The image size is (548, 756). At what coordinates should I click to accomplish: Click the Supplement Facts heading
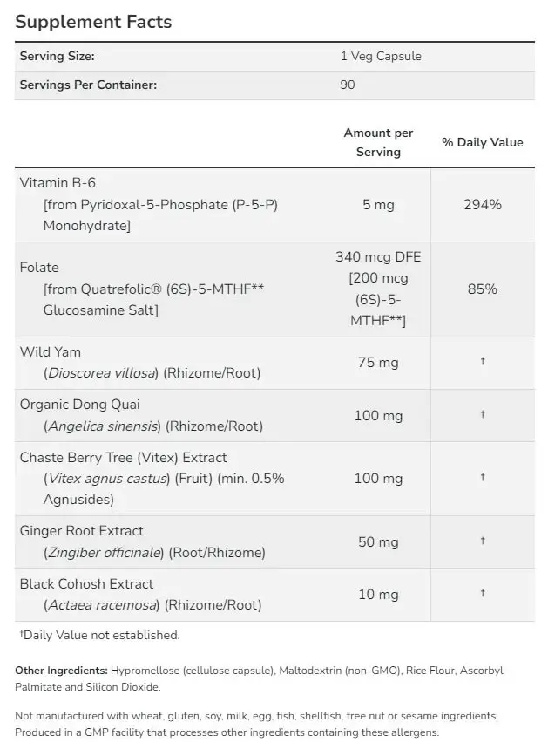pyautogui.click(x=93, y=22)
